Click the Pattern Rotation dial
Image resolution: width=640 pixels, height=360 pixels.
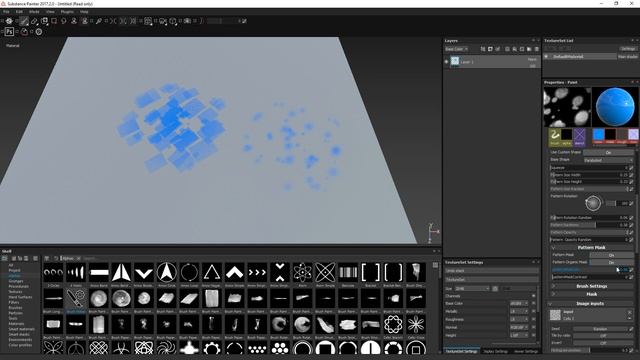pos(593,203)
